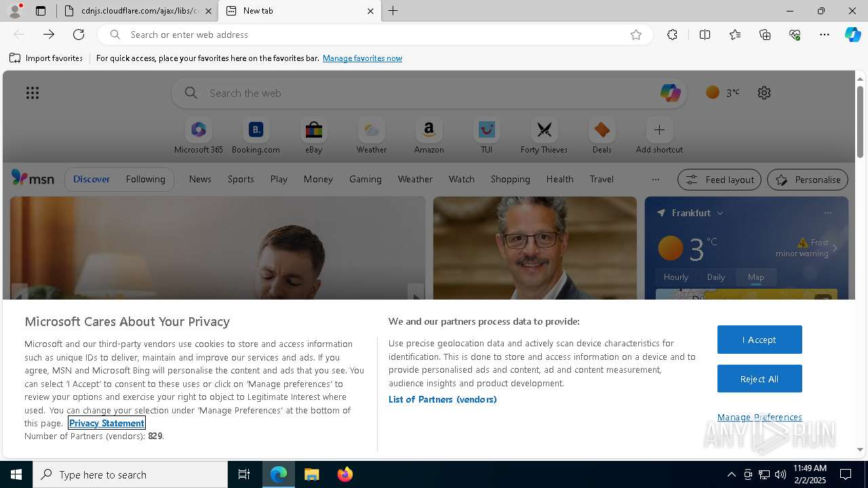Open the Copilot sidebar icon
The width and height of the screenshot is (868, 488).
point(853,35)
